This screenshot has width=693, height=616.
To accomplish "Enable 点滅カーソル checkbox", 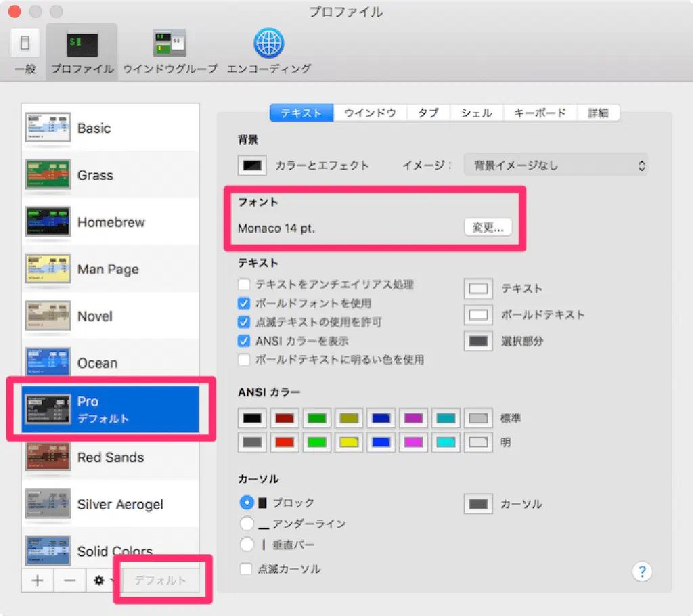I will coord(246,569).
